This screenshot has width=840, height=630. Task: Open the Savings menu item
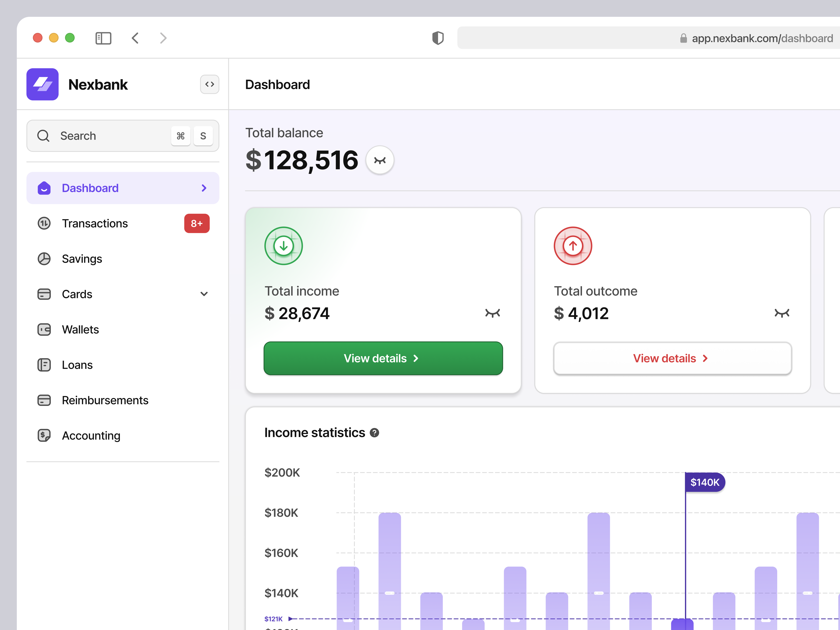point(82,259)
